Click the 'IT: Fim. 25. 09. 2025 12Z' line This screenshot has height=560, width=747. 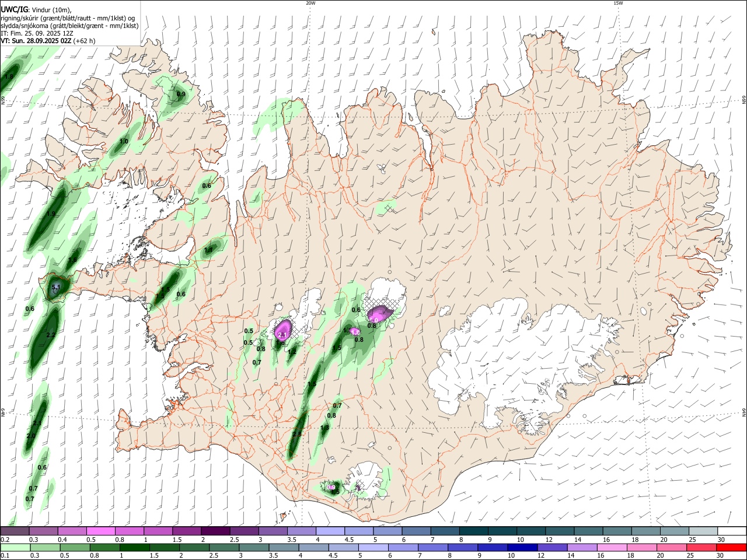point(37,33)
